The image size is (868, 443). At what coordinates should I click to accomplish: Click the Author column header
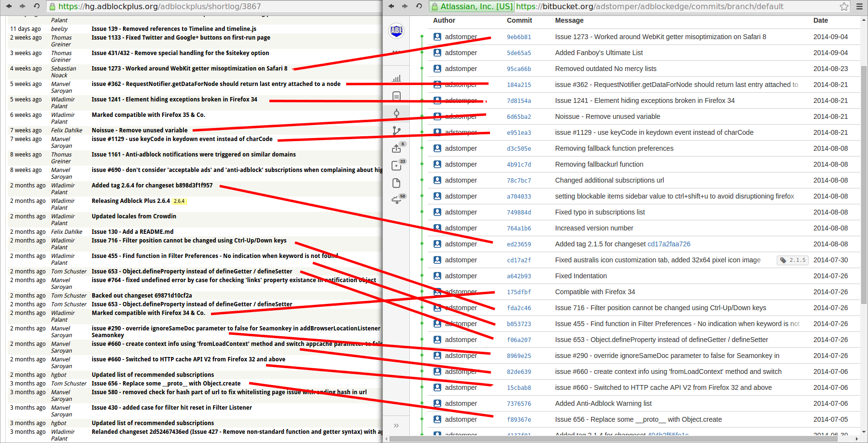pos(444,20)
